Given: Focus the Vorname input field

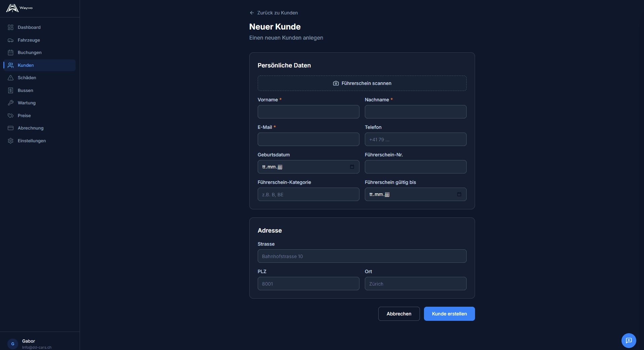Looking at the screenshot, I should click(x=308, y=112).
